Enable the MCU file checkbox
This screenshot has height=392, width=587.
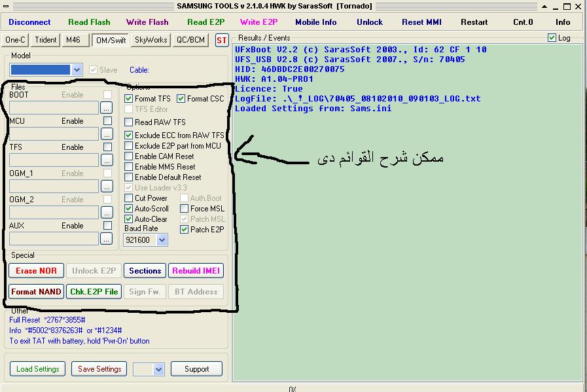(107, 121)
